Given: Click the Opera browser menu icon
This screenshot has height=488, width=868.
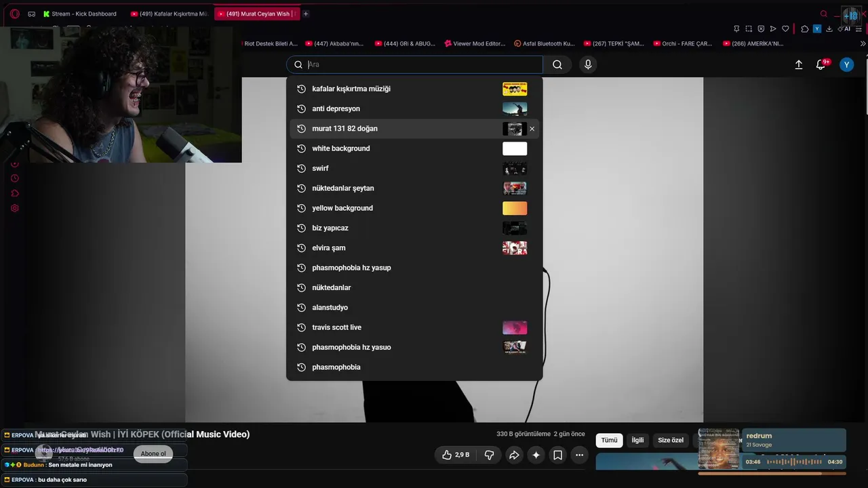Looking at the screenshot, I should point(14,14).
